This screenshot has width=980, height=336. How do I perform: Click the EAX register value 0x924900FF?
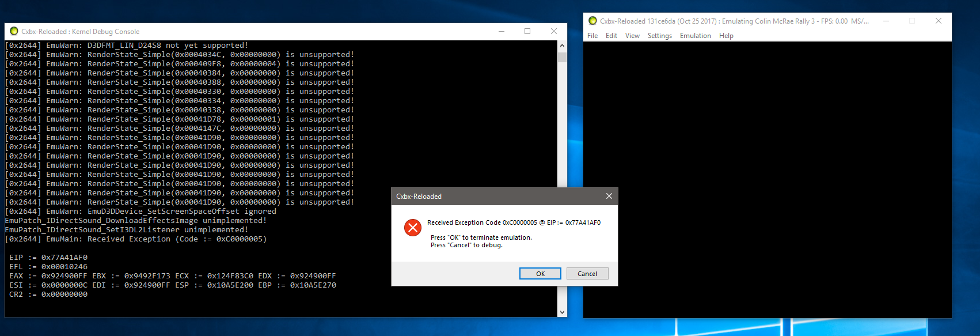64,275
